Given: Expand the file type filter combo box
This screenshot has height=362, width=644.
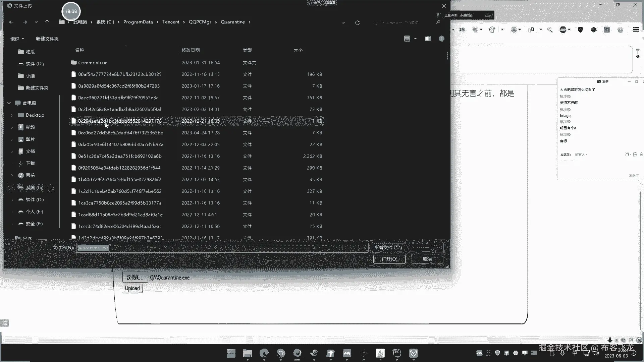Looking at the screenshot, I should coord(408,248).
